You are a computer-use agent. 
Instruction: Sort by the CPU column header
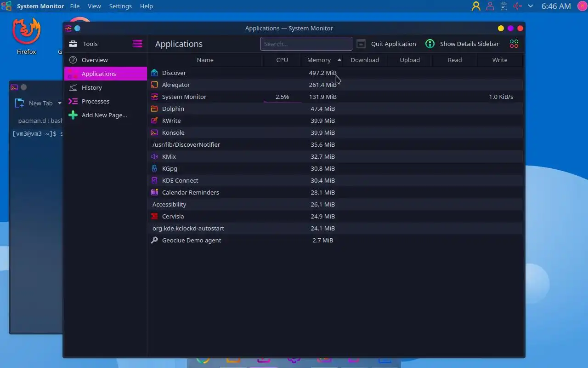pos(282,60)
